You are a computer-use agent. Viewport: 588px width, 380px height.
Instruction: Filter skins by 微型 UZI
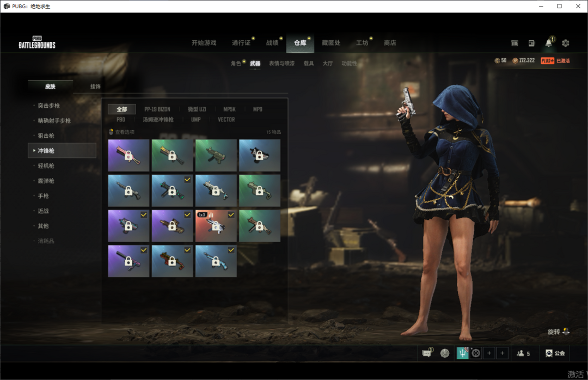coord(197,109)
